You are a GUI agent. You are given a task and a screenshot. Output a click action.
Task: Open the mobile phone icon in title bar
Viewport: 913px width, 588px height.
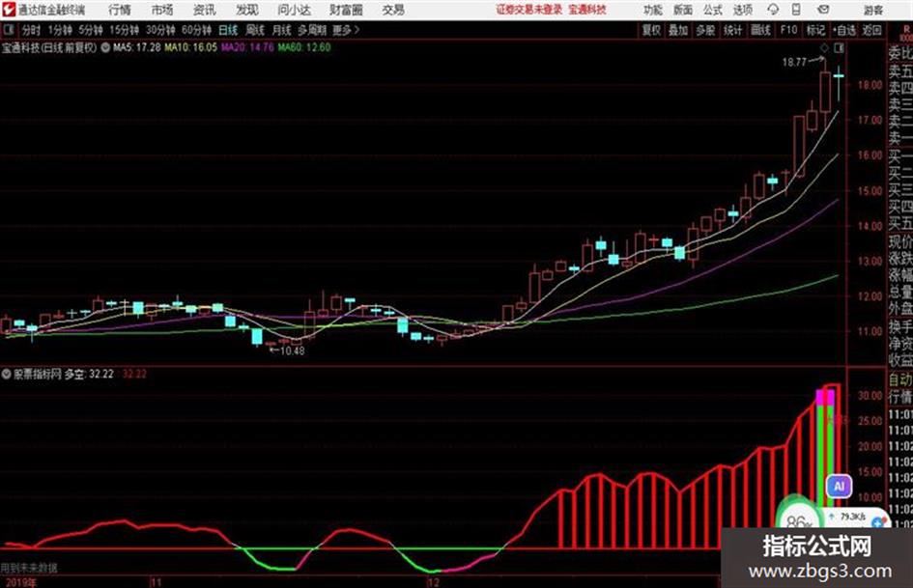coord(796,10)
